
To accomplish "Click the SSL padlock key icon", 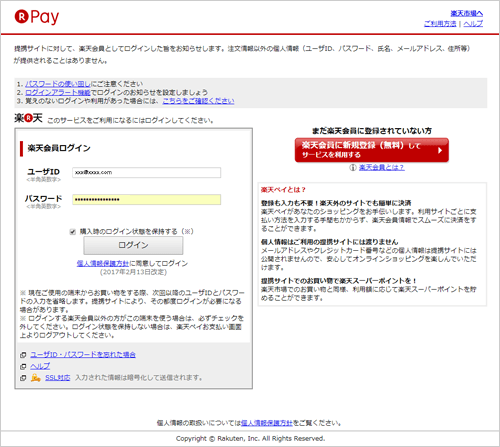I will 35,378.
